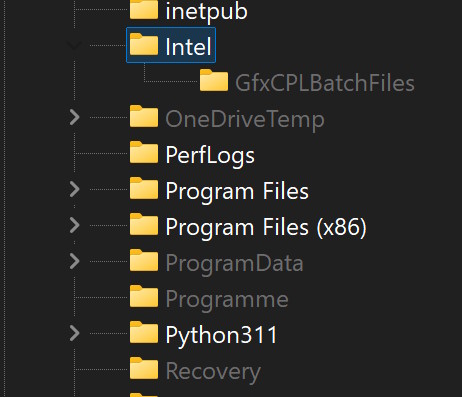Select the ProgramData folder name
462x397 pixels.
(234, 263)
